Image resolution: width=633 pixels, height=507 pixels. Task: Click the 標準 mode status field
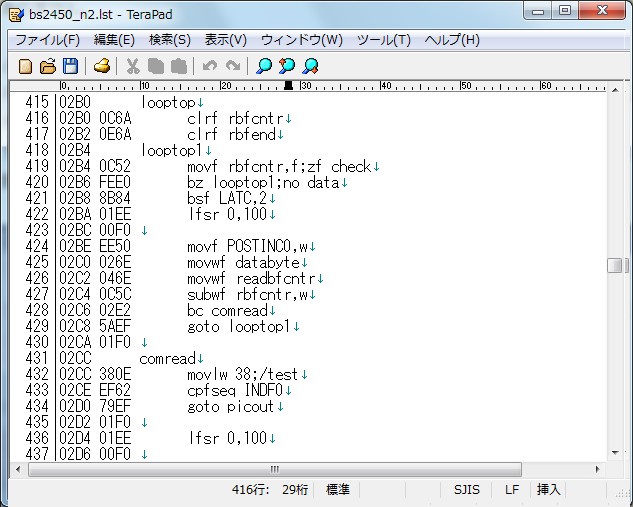[x=337, y=490]
